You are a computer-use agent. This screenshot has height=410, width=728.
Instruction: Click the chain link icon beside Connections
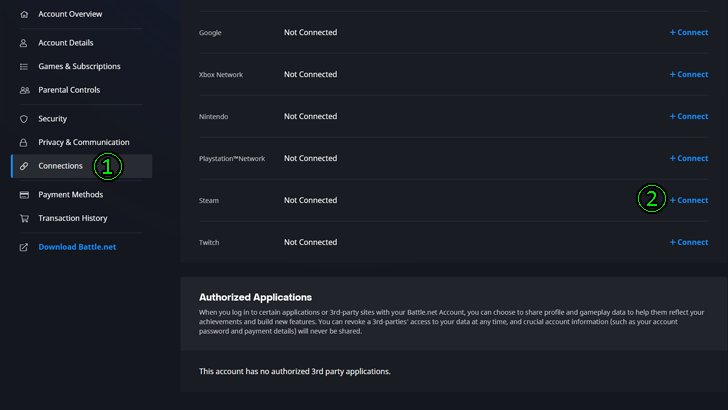tap(24, 166)
